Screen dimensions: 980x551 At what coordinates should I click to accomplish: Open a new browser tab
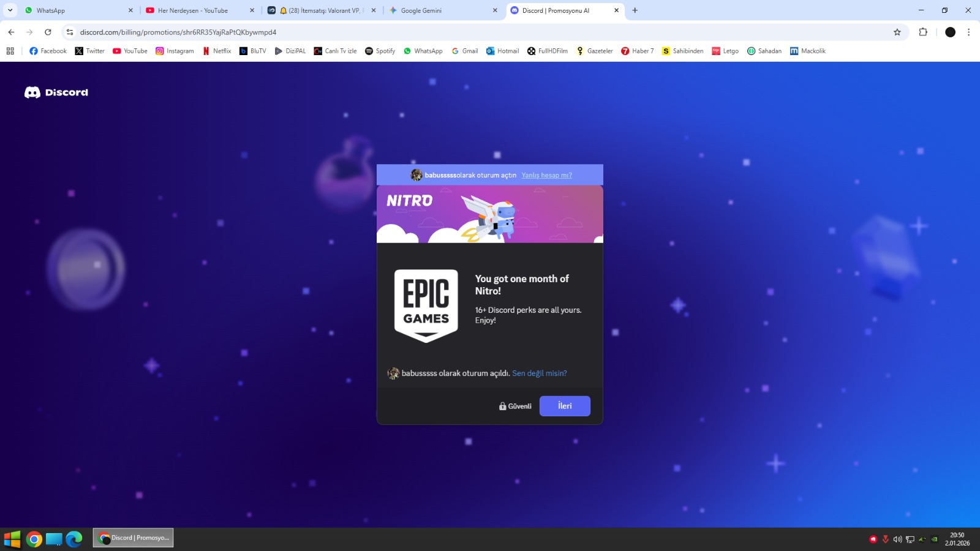pyautogui.click(x=635, y=10)
